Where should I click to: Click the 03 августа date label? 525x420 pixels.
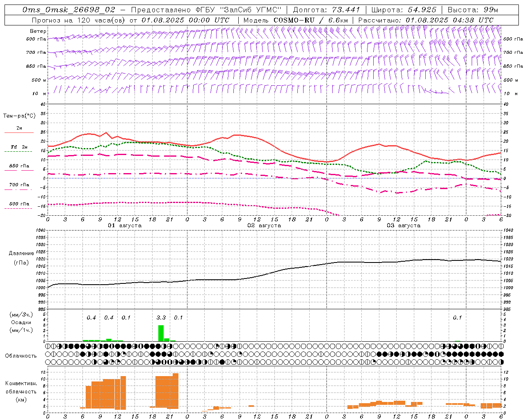404,226
